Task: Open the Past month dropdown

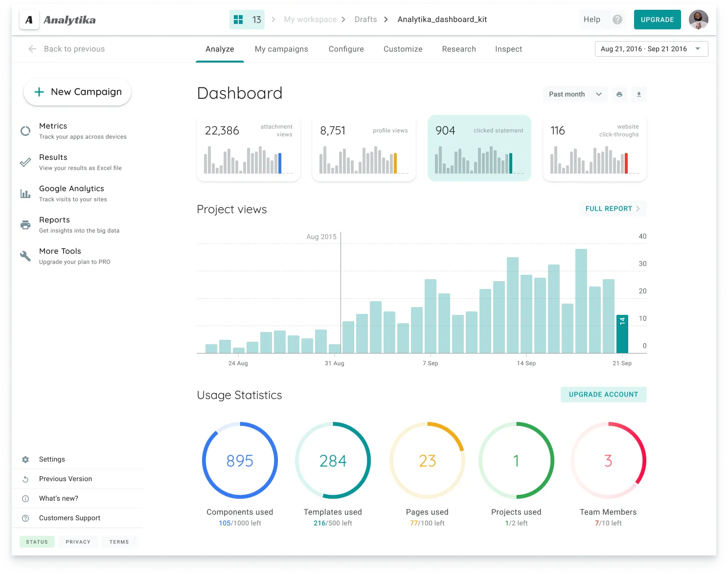Action: (x=575, y=94)
